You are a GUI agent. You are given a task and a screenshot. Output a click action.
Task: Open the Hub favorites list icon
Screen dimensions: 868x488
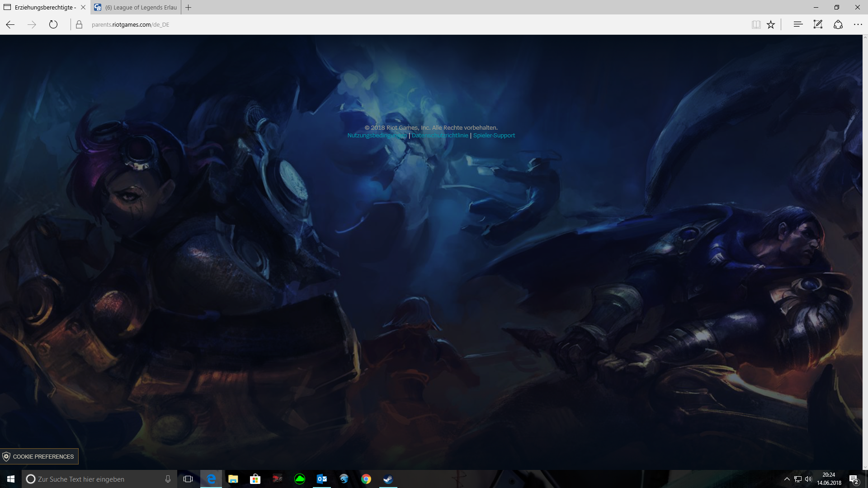[798, 24]
